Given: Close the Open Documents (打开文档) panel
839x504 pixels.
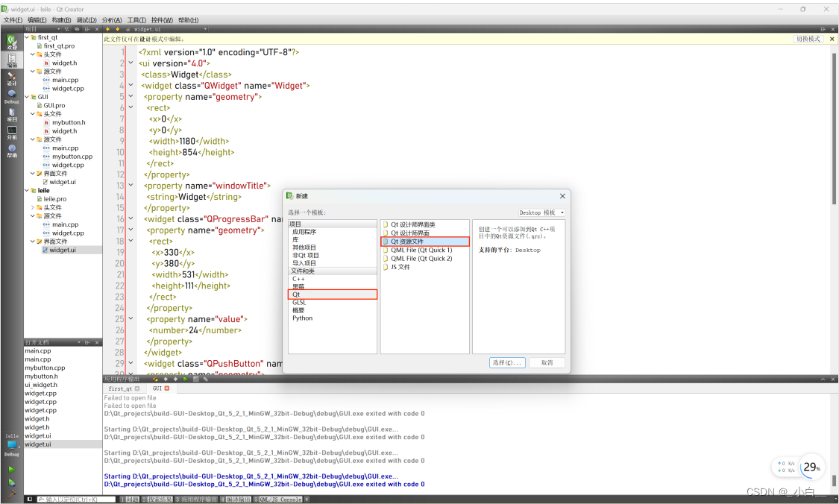Looking at the screenshot, I should click(97, 342).
